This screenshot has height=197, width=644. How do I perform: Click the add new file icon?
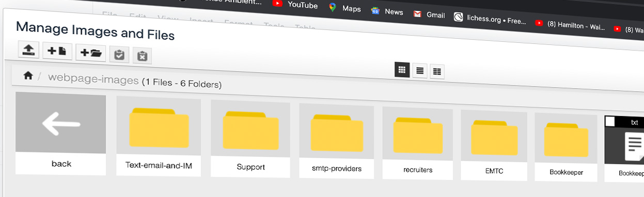click(57, 51)
